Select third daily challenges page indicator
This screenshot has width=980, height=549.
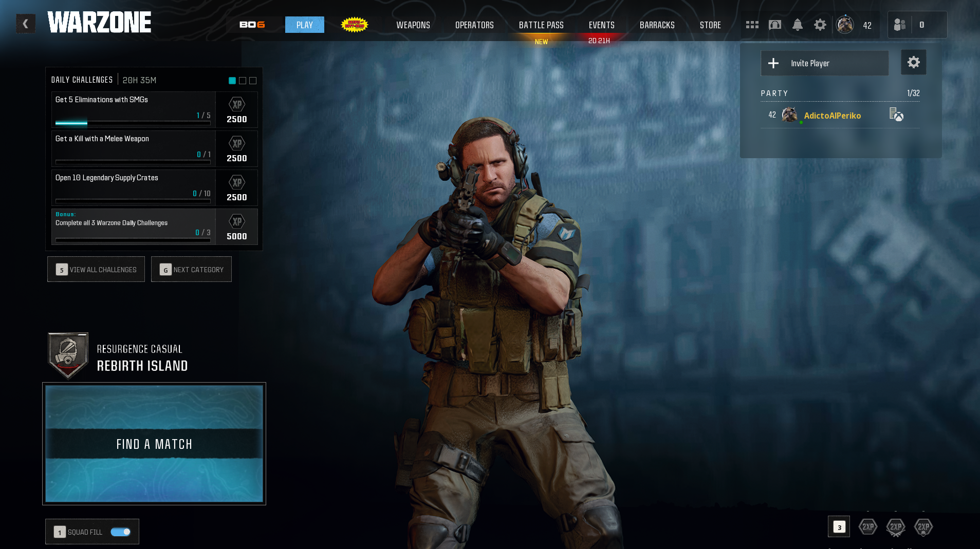(x=253, y=81)
